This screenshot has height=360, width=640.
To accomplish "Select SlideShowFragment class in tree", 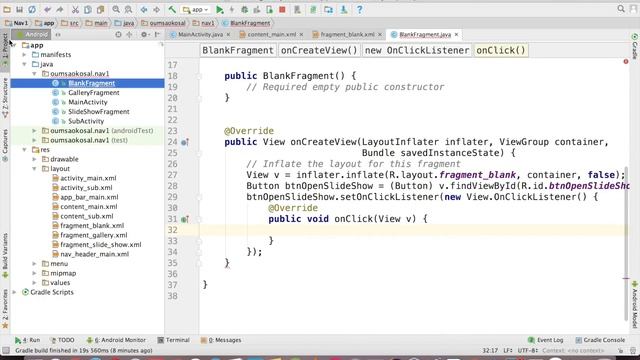I will [x=98, y=111].
